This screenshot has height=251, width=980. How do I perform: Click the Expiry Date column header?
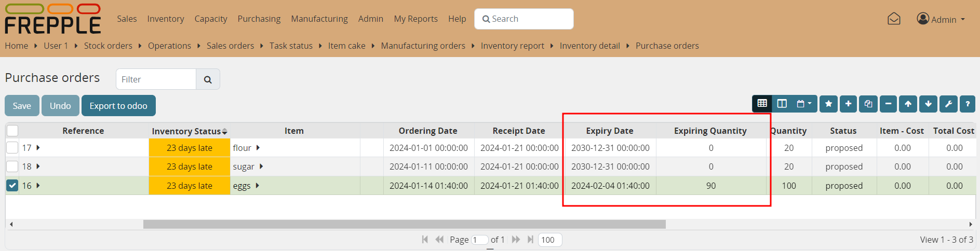(610, 131)
